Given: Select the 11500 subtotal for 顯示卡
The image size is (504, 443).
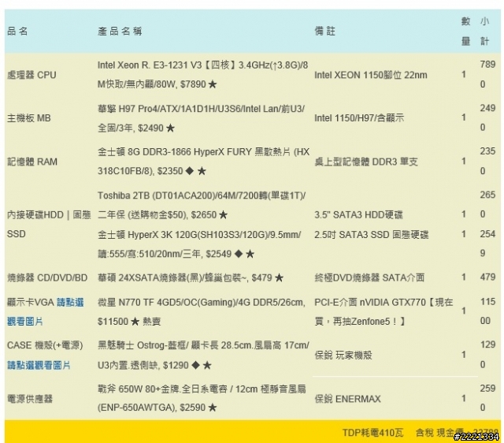Looking at the screenshot, I should click(487, 311).
